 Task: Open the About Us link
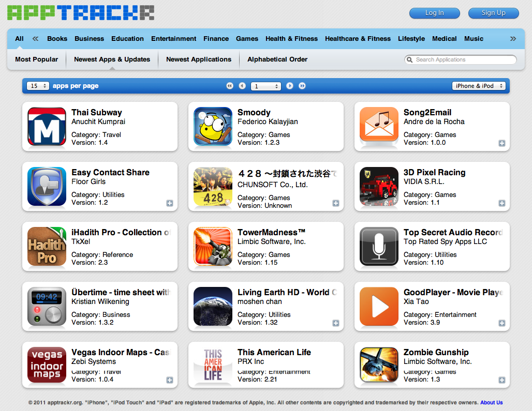tap(491, 403)
